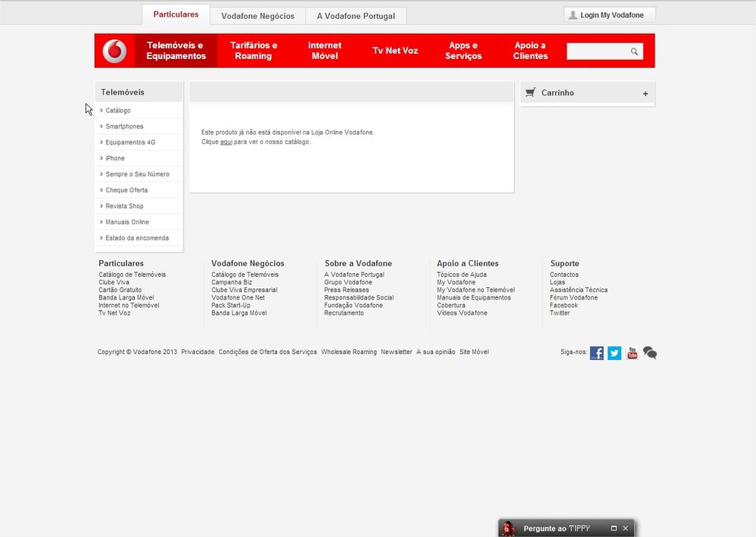Screen dimensions: 756x537
Task: Open Privacidade footer link
Action: click(198, 352)
